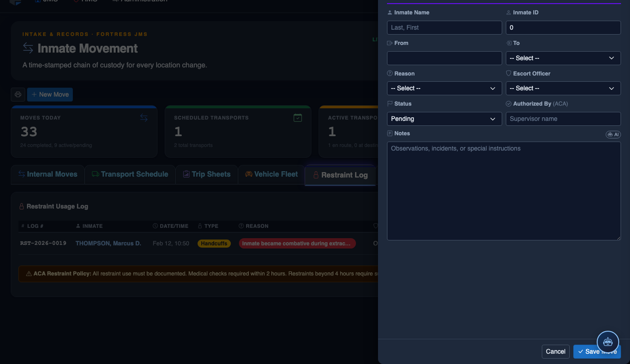
Task: Click the Save Move button
Action: coord(597,351)
